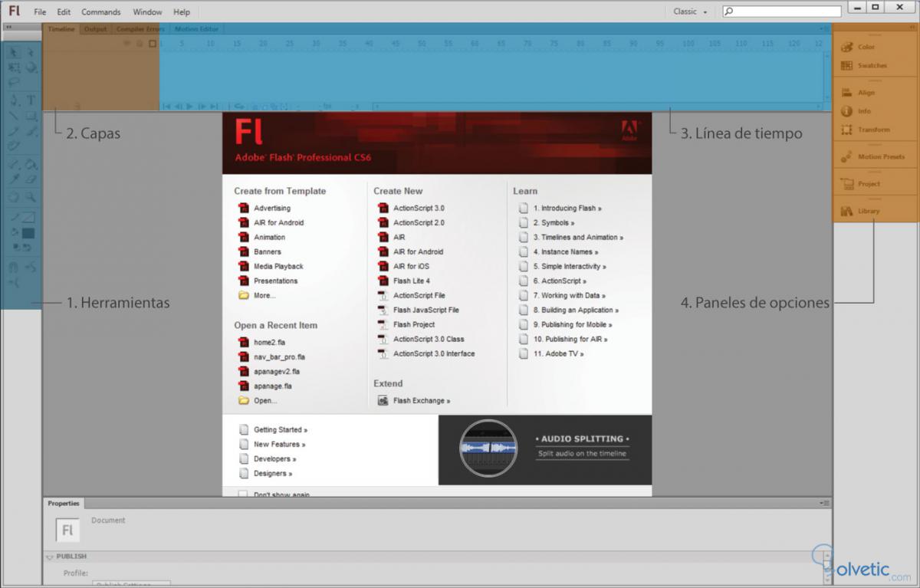Image resolution: width=920 pixels, height=588 pixels.
Task: Open the Motion Presets panel icon
Action: pyautogui.click(x=846, y=156)
